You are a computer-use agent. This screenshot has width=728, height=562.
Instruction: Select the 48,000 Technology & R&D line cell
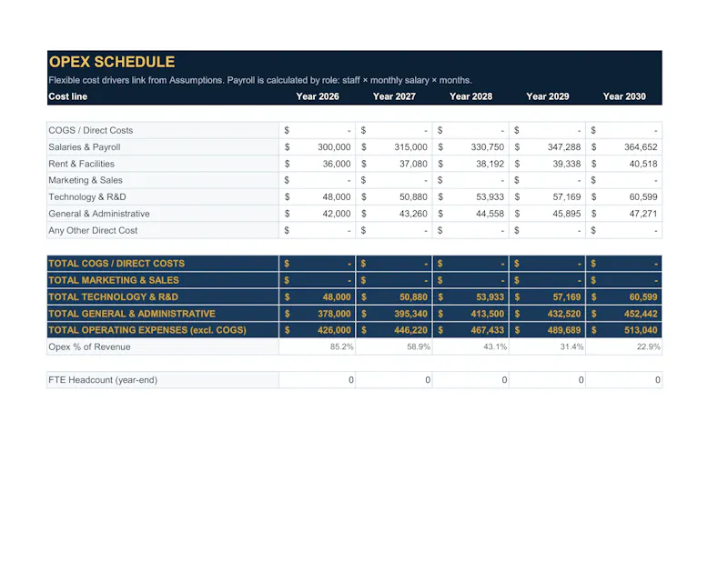pyautogui.click(x=317, y=196)
